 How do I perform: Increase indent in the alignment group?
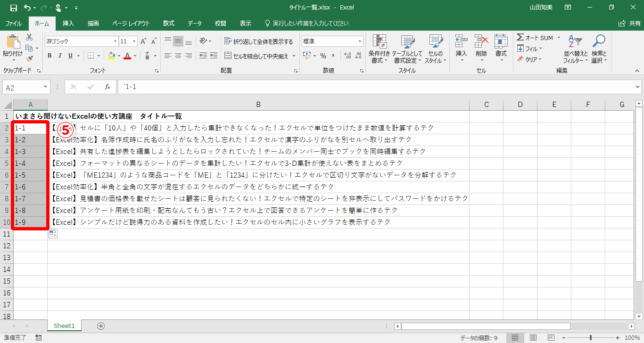[214, 56]
